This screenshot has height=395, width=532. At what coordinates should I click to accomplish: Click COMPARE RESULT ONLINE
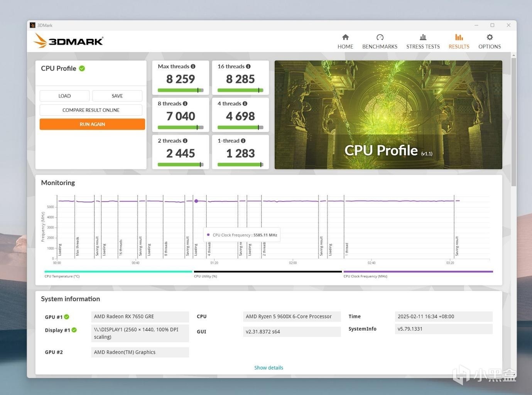click(91, 110)
